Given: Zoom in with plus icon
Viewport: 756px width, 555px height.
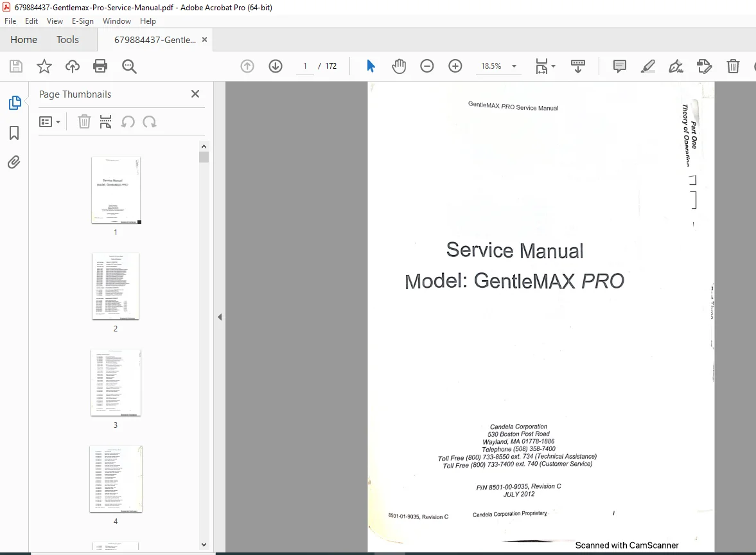Looking at the screenshot, I should click(455, 66).
